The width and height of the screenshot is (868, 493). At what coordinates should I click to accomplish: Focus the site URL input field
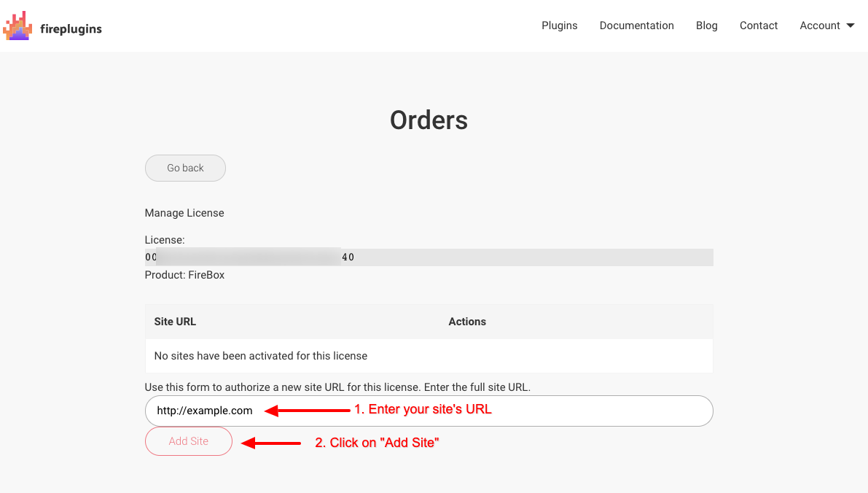[x=429, y=411]
